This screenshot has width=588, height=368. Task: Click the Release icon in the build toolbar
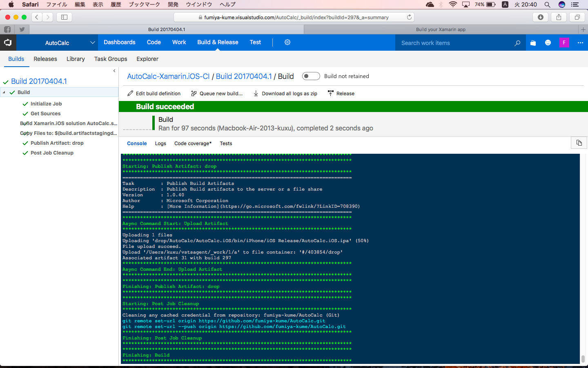(330, 93)
